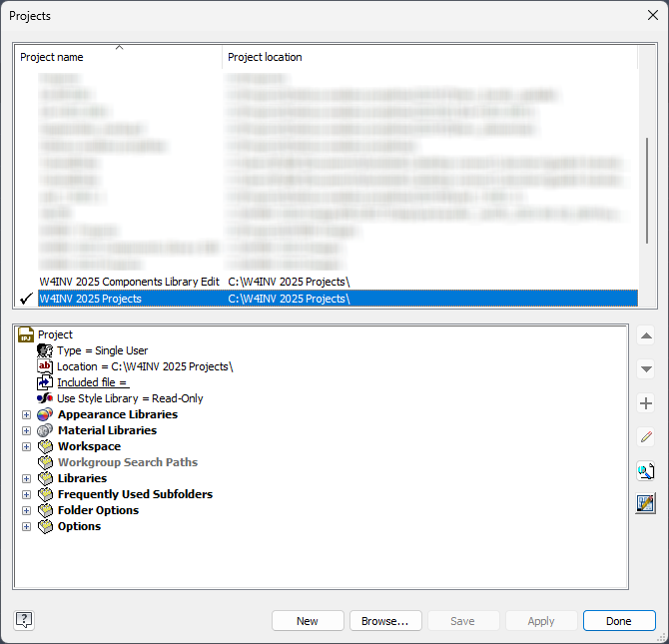
Task: Click the Appearance Libraries sphere icon
Action: pyautogui.click(x=45, y=414)
